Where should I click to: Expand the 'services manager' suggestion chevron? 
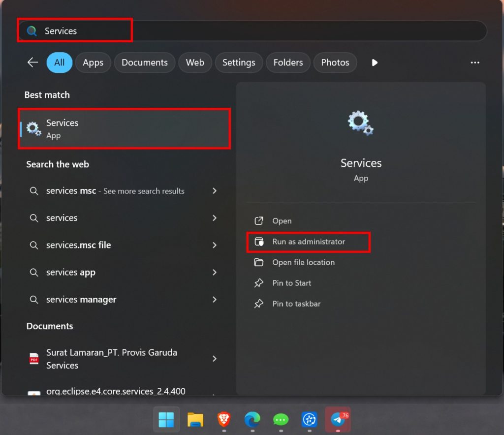point(215,299)
